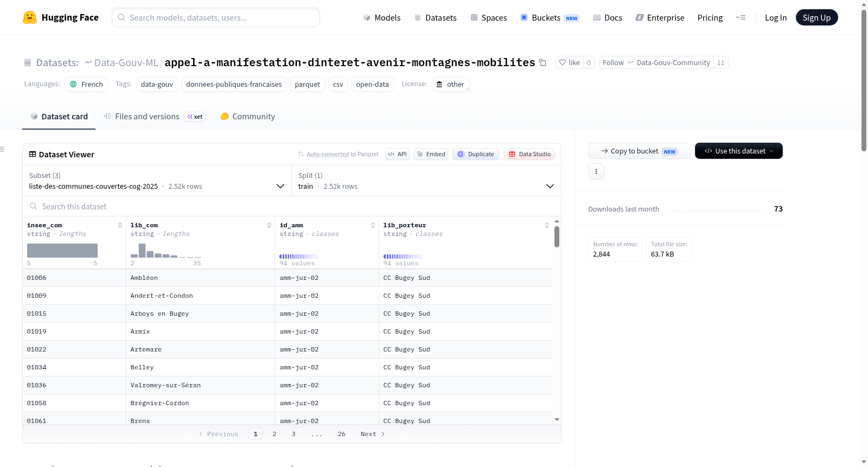Screen dimensions: 868x467
Task: Click the license icon beside other
Action: [439, 84]
